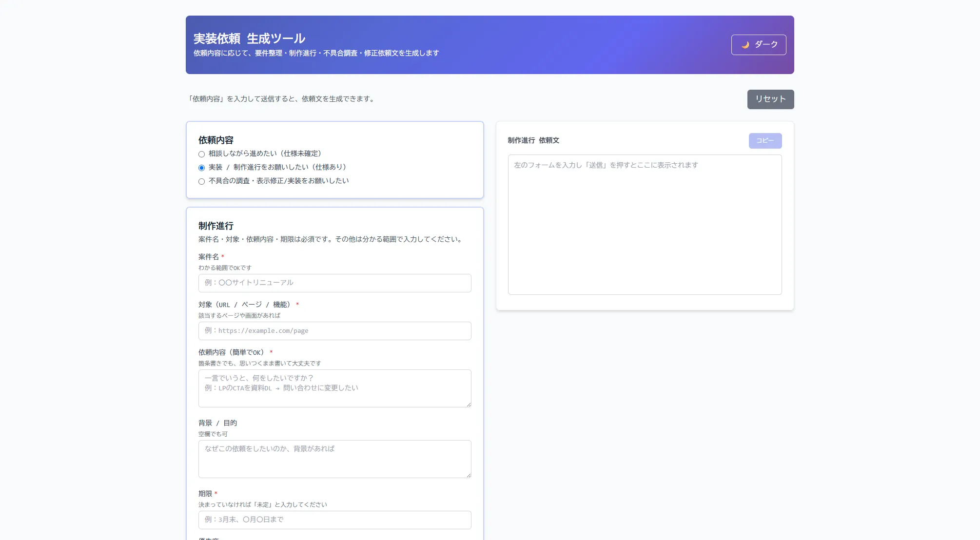Click the hint 箇条書きでも、思いつくまま書いて大丈夫です

click(260, 364)
